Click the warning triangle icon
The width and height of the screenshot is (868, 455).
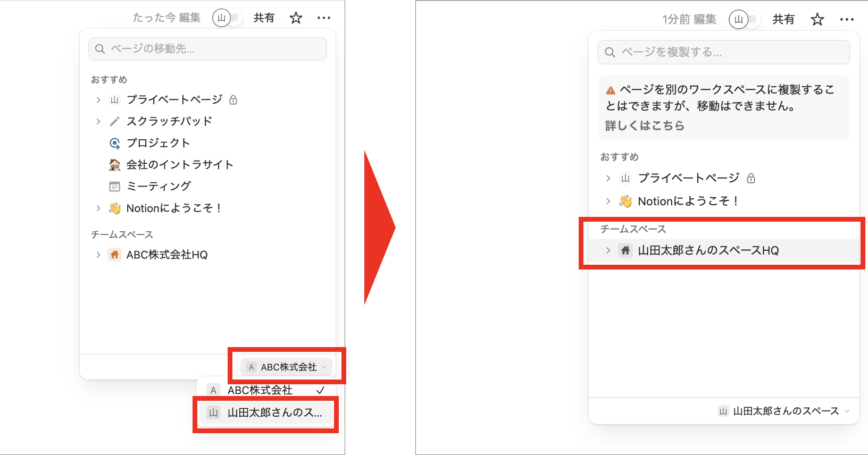(611, 90)
